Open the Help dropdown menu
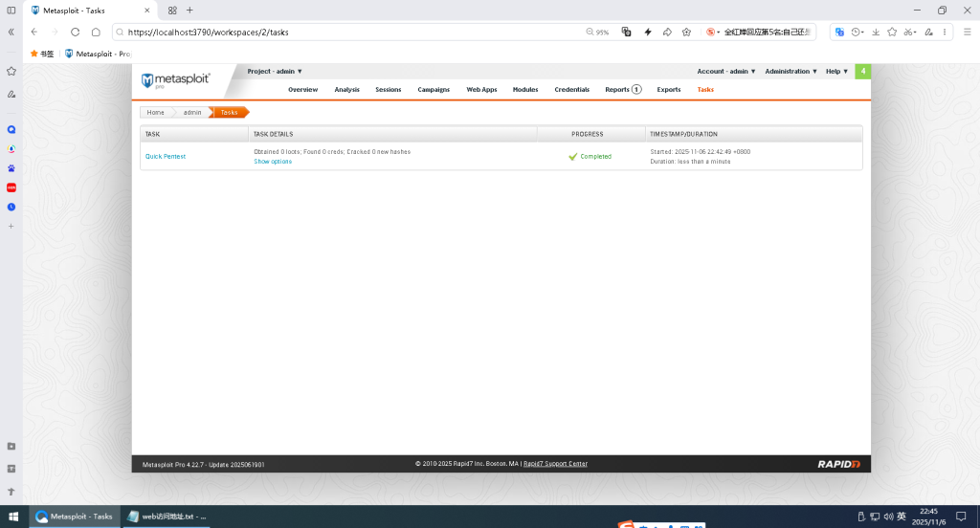 pos(836,72)
